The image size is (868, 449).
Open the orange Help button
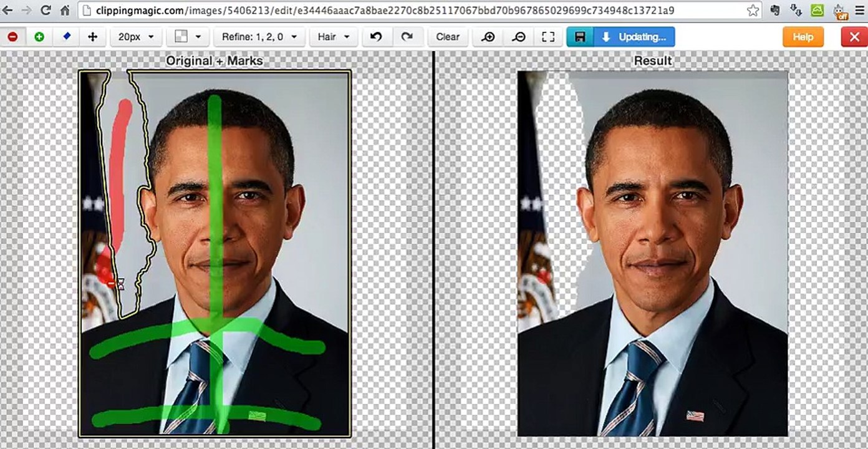803,37
